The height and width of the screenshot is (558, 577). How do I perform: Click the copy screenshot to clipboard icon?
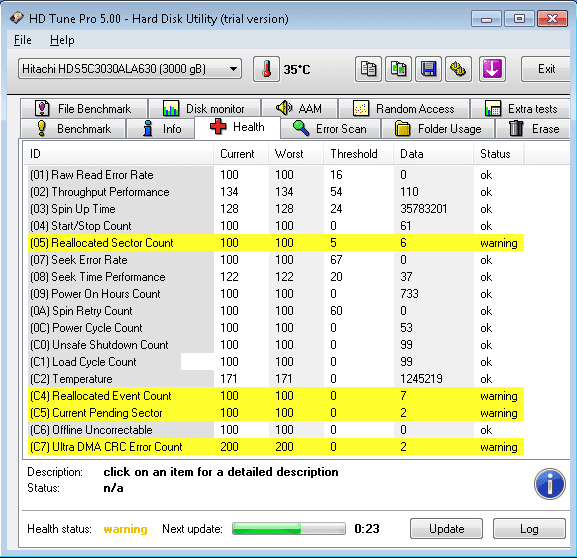click(399, 69)
